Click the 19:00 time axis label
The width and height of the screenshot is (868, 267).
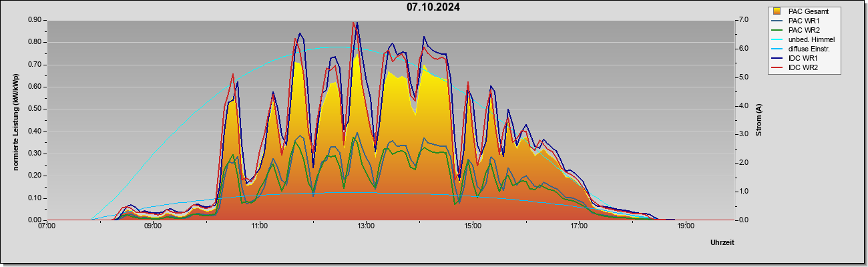pyautogui.click(x=686, y=226)
